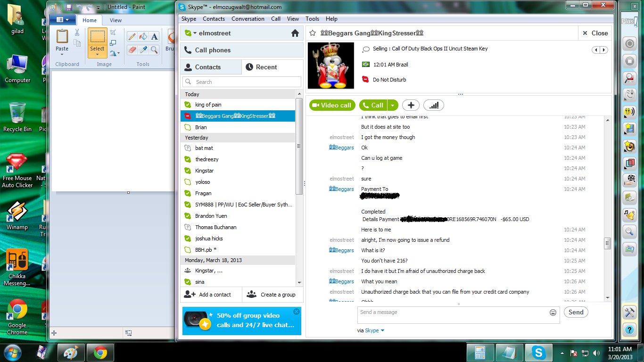Screen dimensions: 644x362
Task: Select the Text tool in Paint
Action: [154, 36]
